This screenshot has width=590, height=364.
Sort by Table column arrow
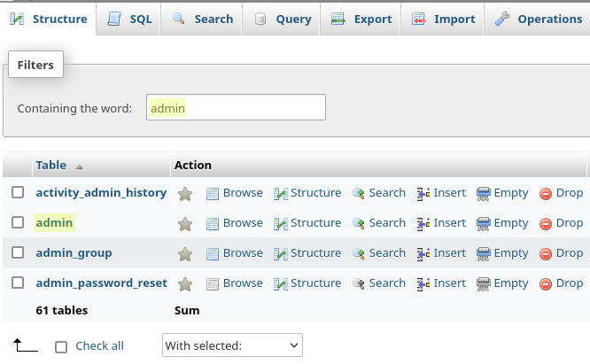[79, 167]
